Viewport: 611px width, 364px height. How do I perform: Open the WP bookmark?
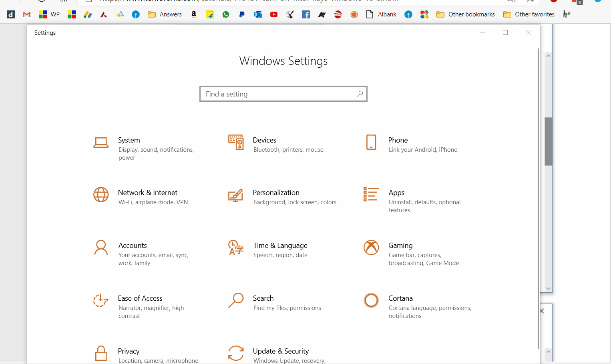pos(49,14)
